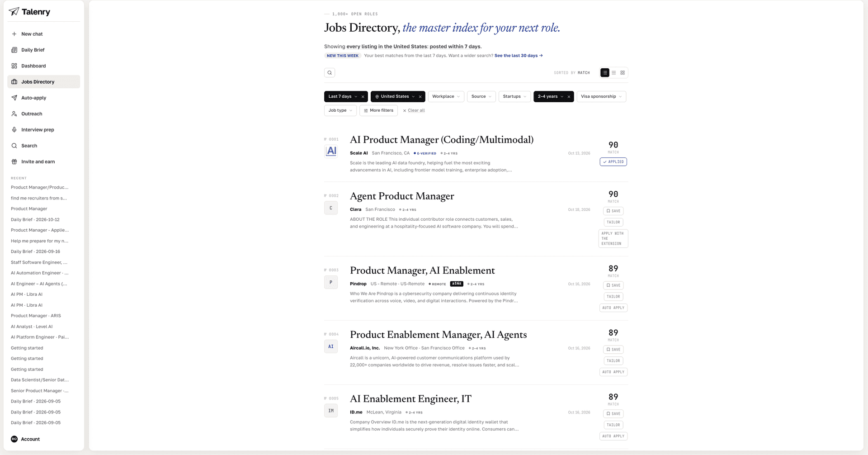Open the 2–4 years experience dropdown
The height and width of the screenshot is (455, 868).
[x=550, y=96]
